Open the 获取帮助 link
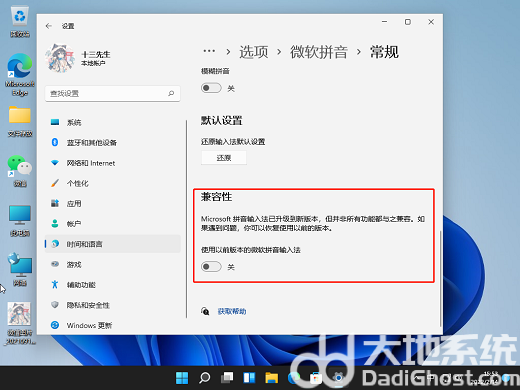 click(x=232, y=311)
